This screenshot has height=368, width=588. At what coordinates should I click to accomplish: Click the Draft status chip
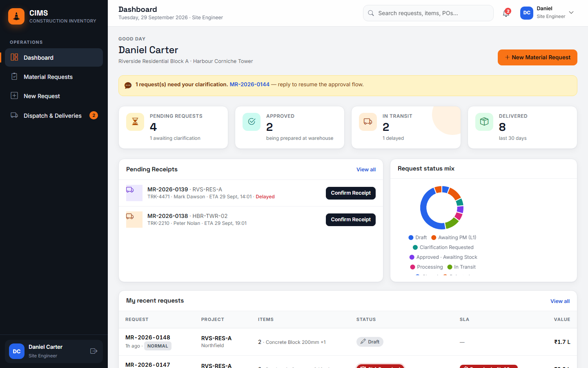[x=370, y=342]
